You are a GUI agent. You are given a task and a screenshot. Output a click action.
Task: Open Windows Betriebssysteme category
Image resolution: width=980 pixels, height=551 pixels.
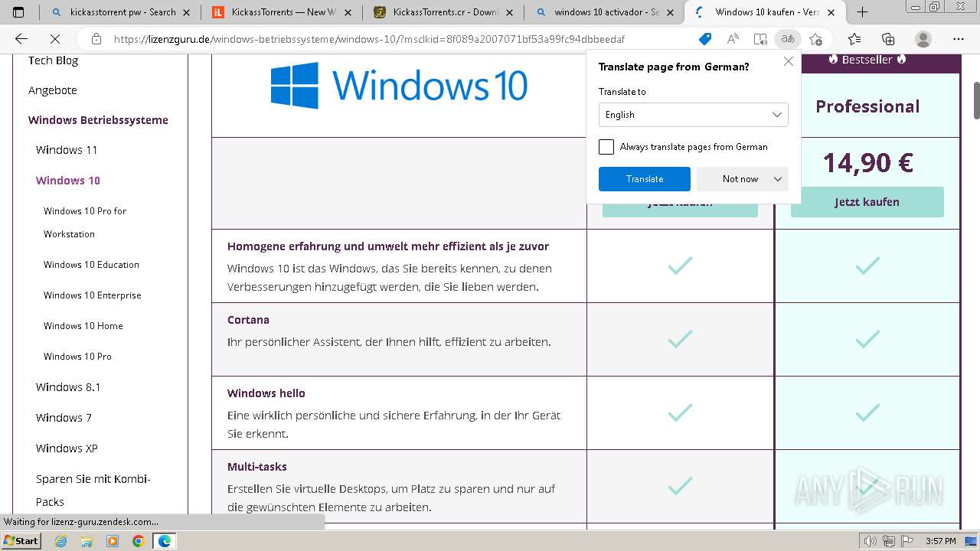98,120
